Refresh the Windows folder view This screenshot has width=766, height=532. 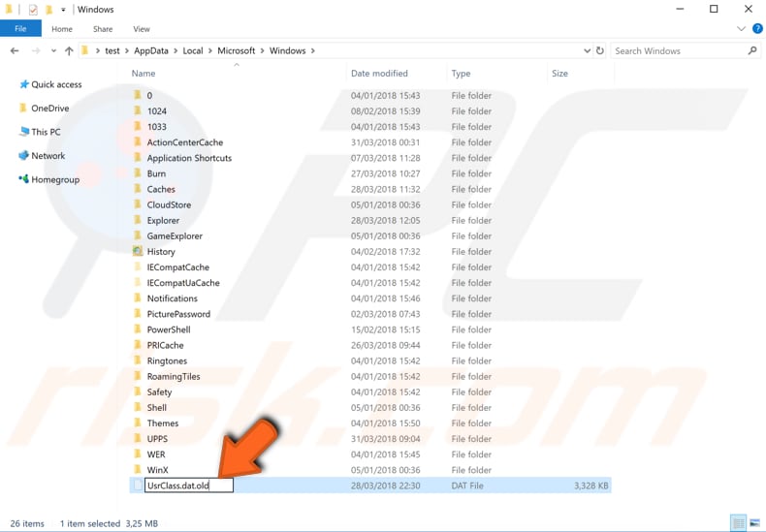point(600,50)
